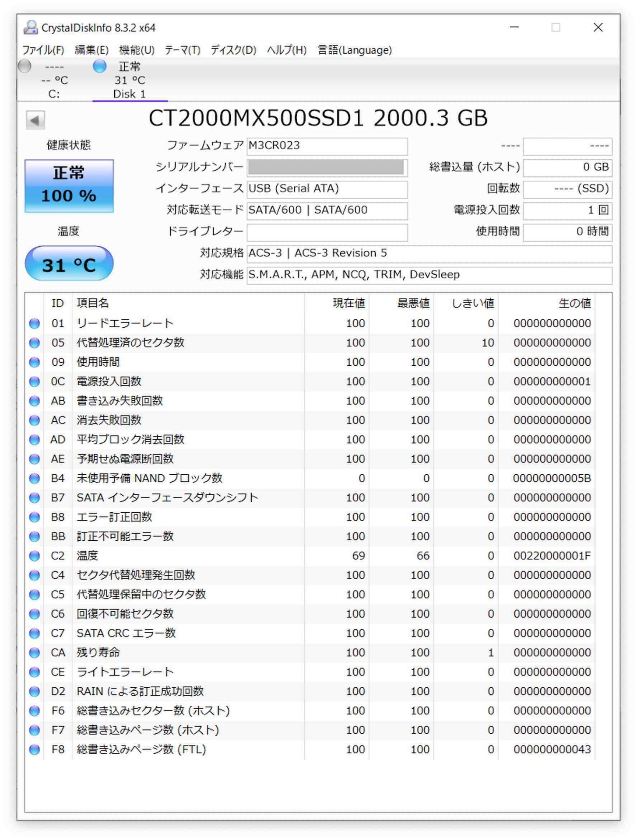Click the status dot for row D2
The image size is (637, 840).
point(35,691)
